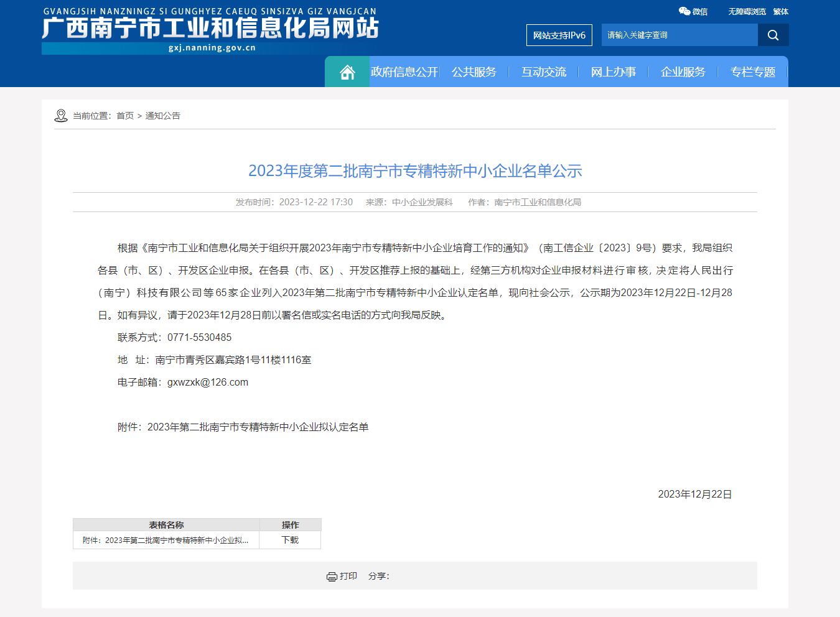The image size is (840, 617).
Task: Switch to 繁体 traditional Chinese
Action: coord(780,11)
